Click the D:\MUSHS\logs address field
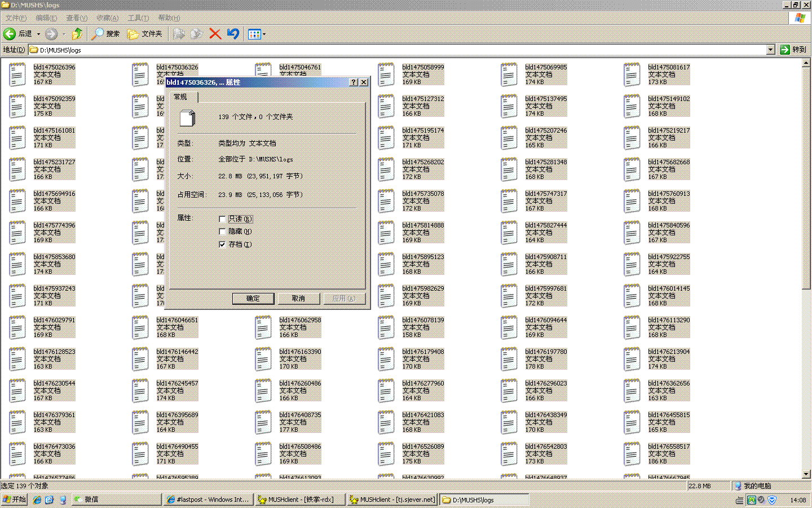Image resolution: width=812 pixels, height=508 pixels. point(397,50)
